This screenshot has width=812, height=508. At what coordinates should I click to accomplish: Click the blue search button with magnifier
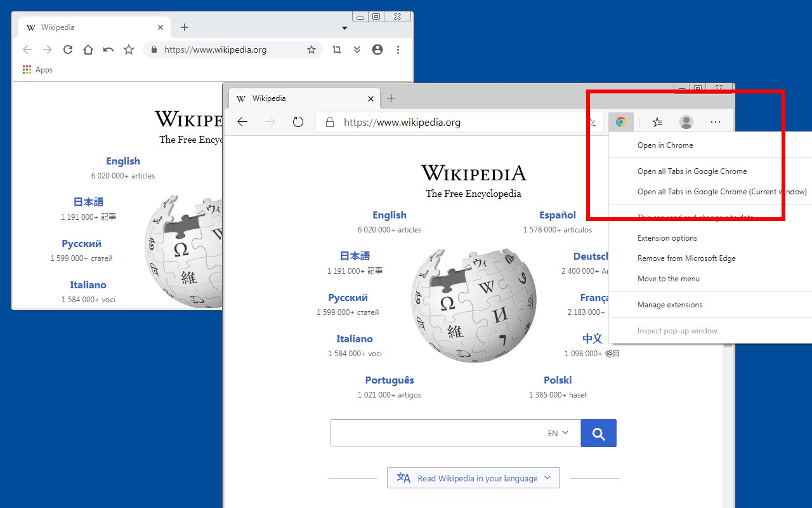pyautogui.click(x=598, y=433)
